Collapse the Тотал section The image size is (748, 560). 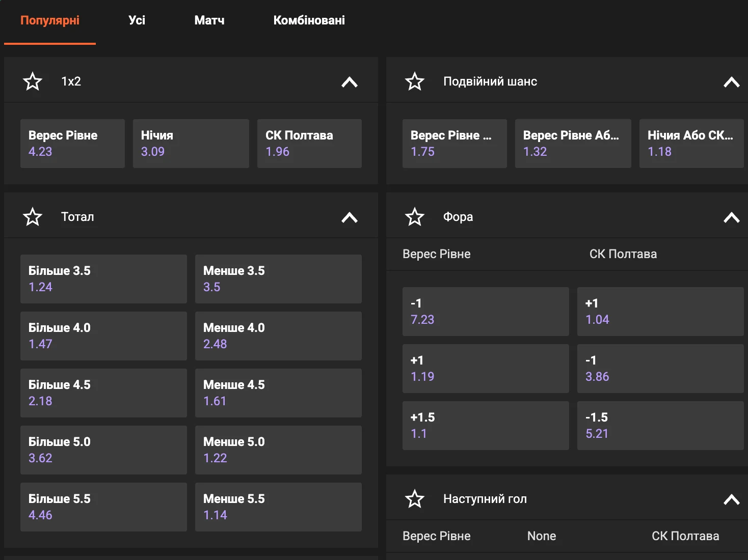pyautogui.click(x=350, y=217)
